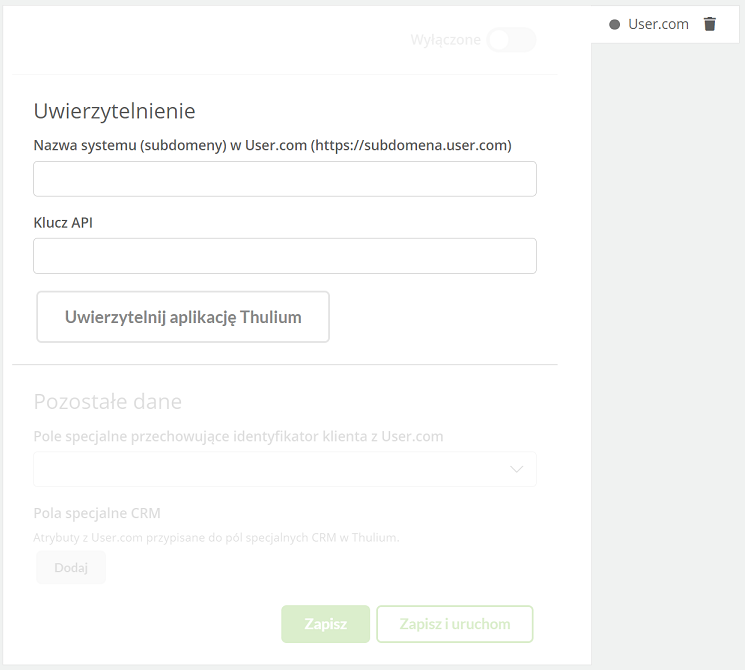Click the Pole specjalne przechowujące identyfikator label
The height and width of the screenshot is (670, 745).
[x=238, y=436]
